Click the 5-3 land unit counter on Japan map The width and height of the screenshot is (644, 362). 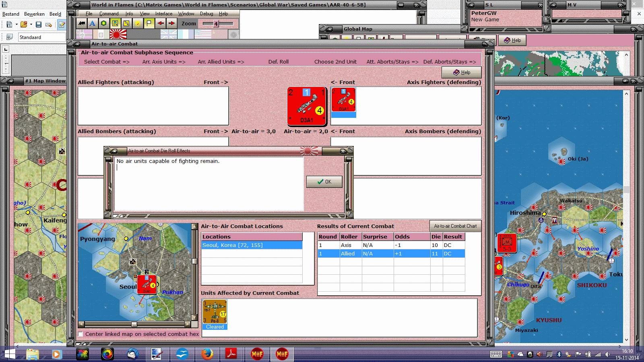point(507,243)
